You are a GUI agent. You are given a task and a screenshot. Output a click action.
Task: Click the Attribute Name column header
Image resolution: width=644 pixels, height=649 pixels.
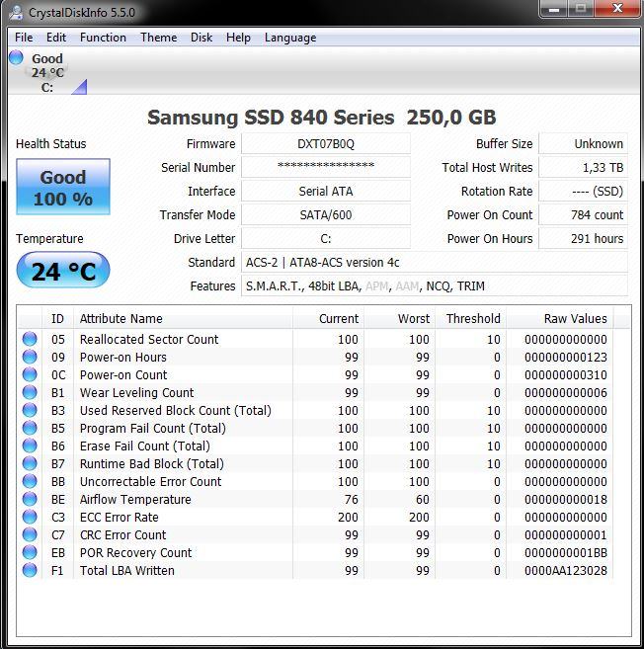pyautogui.click(x=183, y=318)
